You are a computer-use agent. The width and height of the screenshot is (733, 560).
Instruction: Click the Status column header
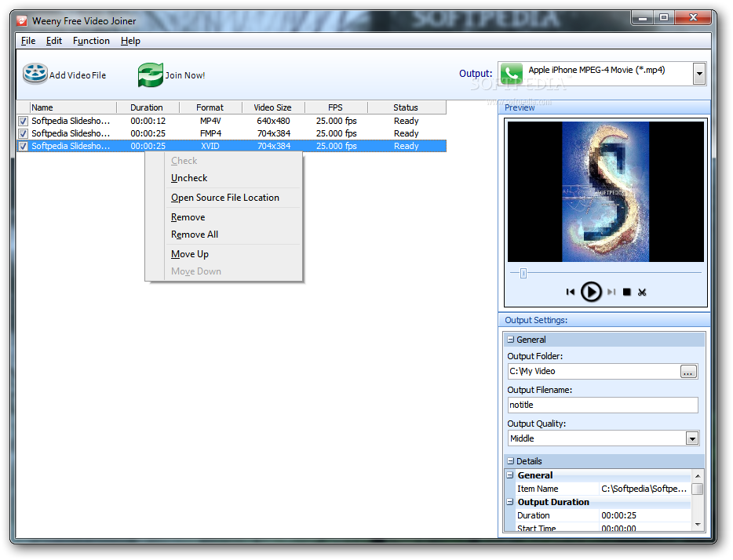pos(407,107)
